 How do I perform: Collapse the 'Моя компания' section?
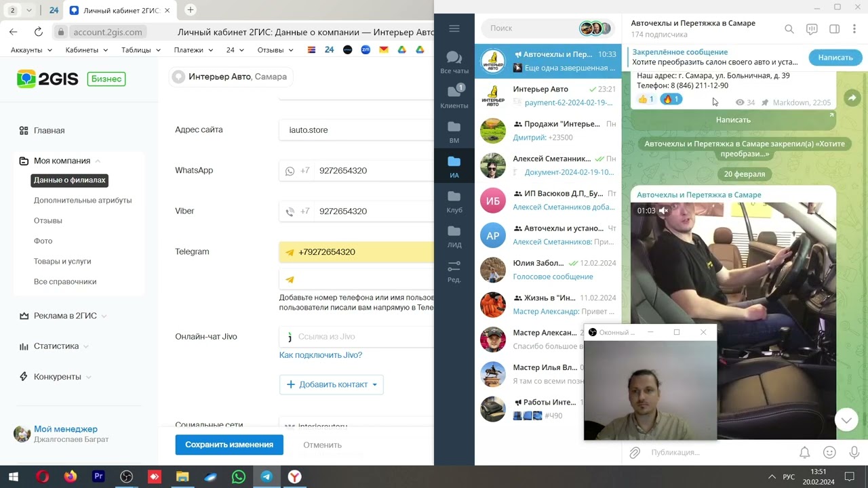98,161
